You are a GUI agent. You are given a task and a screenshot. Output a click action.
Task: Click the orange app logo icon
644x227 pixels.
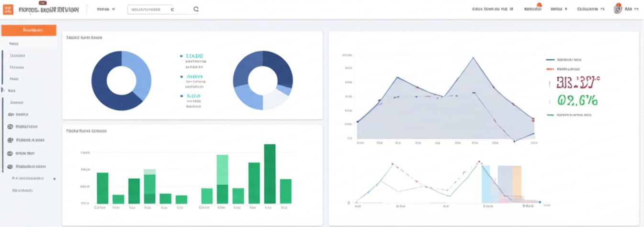8,9
